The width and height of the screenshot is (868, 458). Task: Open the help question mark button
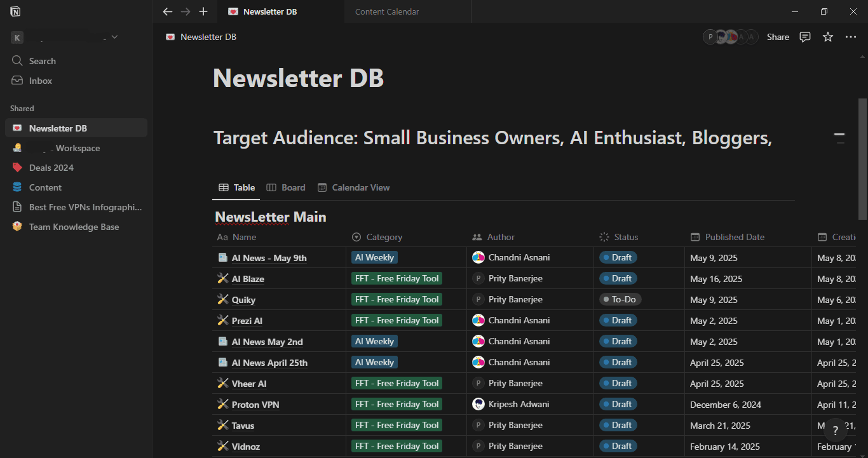tap(836, 430)
